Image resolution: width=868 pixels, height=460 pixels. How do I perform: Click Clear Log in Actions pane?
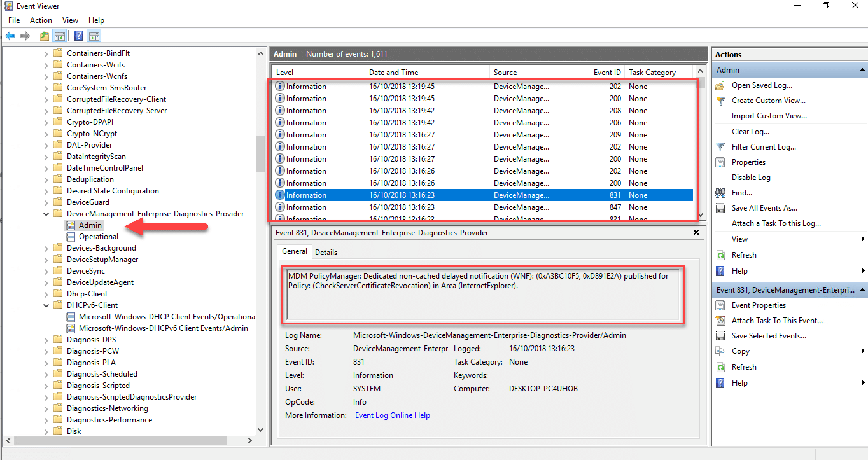click(750, 132)
